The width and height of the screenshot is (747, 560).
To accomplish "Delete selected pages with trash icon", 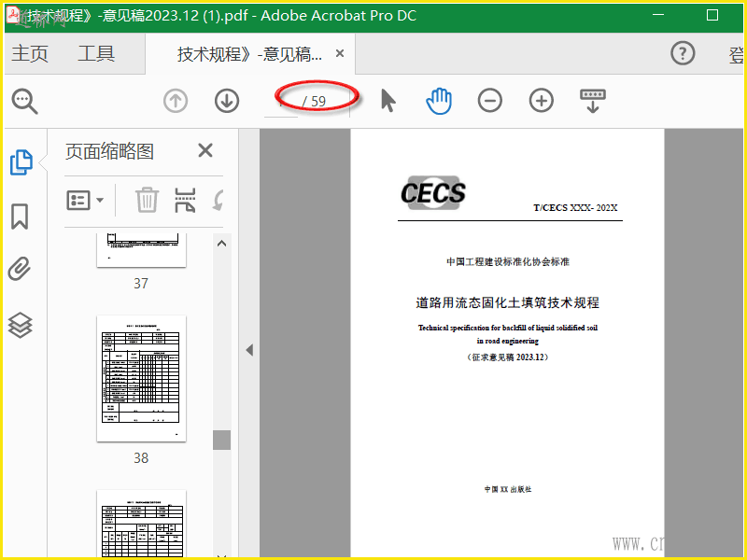I will click(x=147, y=200).
